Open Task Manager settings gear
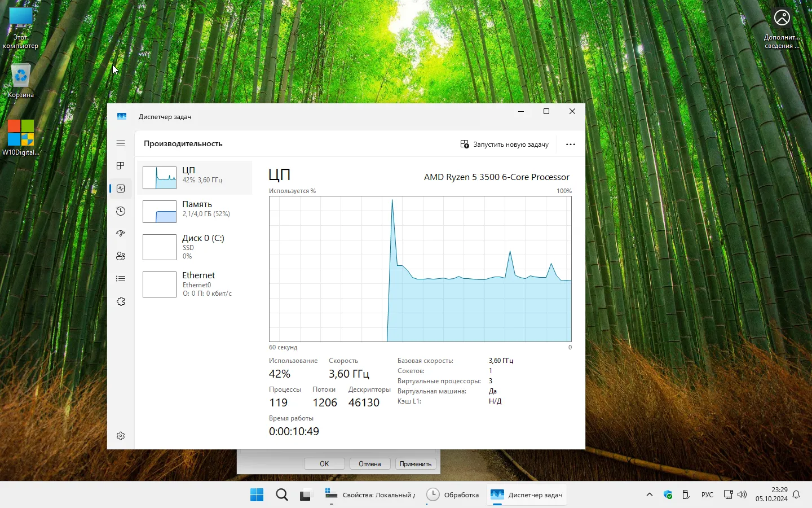 (x=121, y=436)
